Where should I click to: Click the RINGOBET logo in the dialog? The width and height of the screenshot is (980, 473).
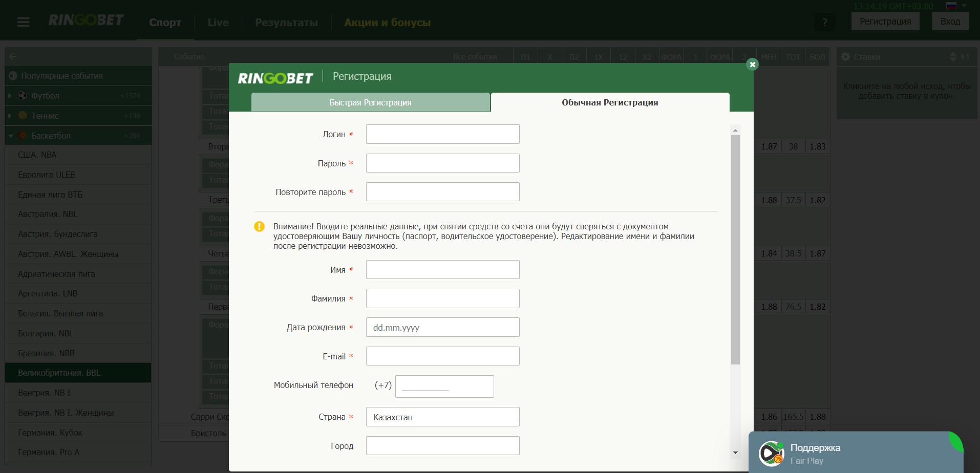point(275,78)
